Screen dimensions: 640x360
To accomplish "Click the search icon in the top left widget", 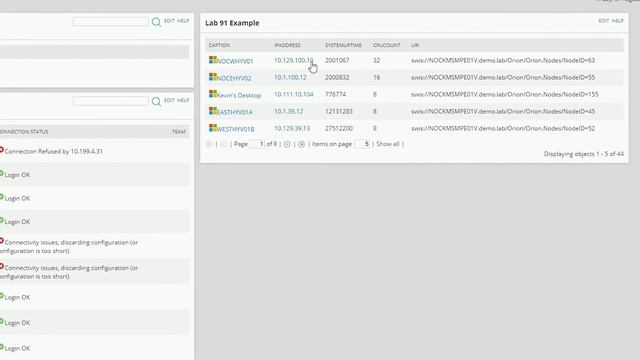I will coord(156,22).
